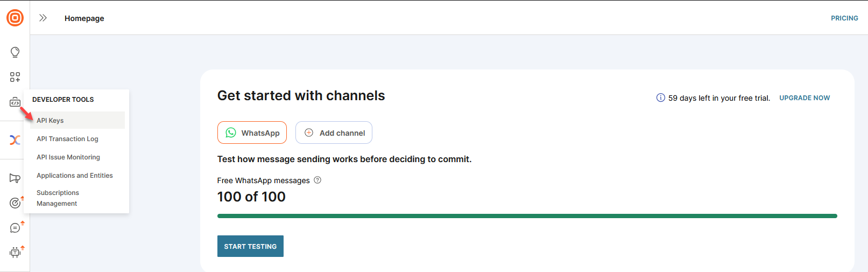Select Subscriptions Management menu item
The width and height of the screenshot is (868, 272).
pyautogui.click(x=58, y=198)
